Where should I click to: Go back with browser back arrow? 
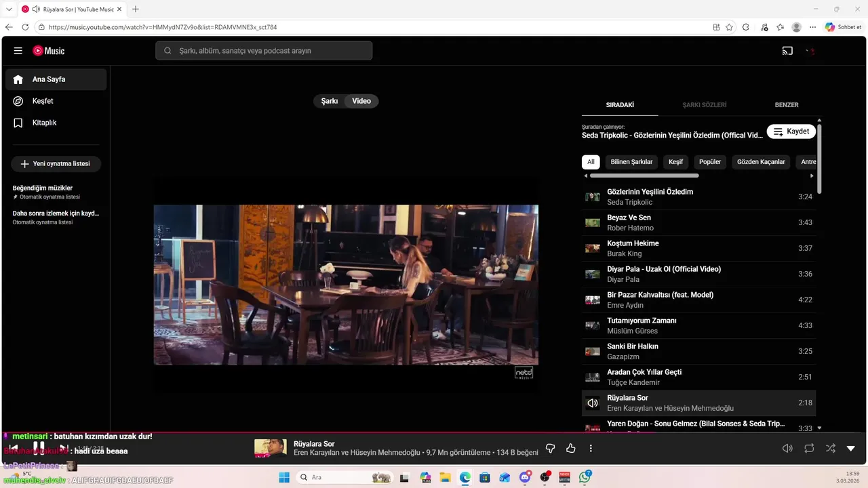click(x=9, y=27)
